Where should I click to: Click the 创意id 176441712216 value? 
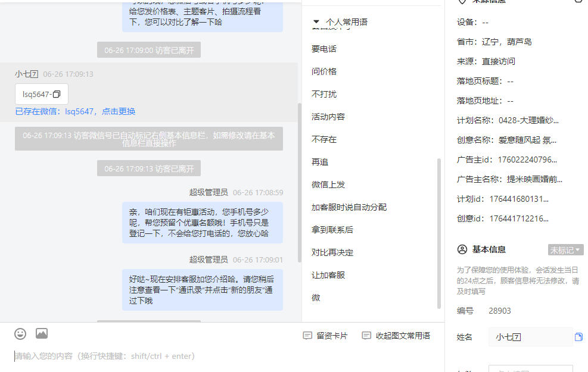pyautogui.click(x=519, y=218)
